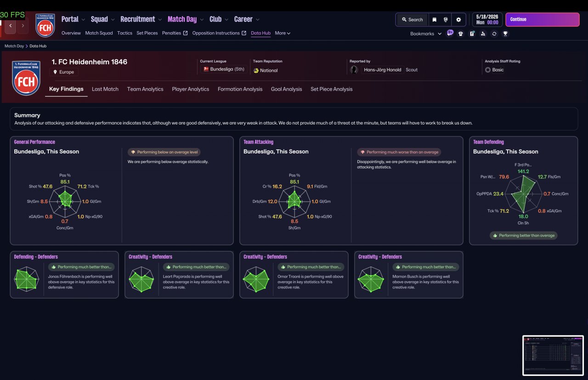Click the Search button

(412, 20)
